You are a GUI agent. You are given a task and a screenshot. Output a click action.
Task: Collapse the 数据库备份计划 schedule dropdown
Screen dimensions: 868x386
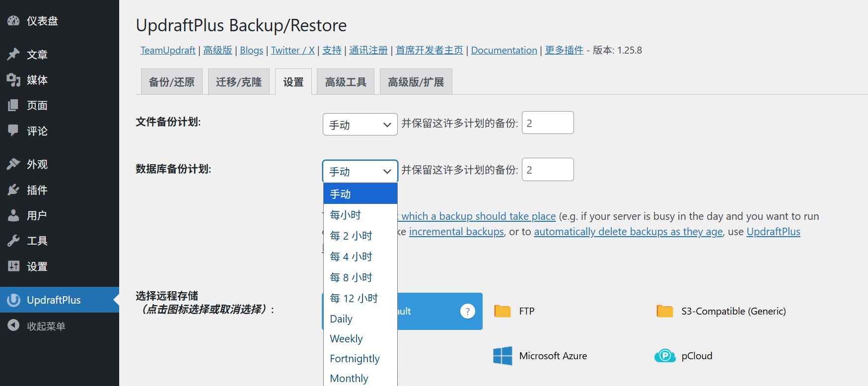click(x=360, y=171)
